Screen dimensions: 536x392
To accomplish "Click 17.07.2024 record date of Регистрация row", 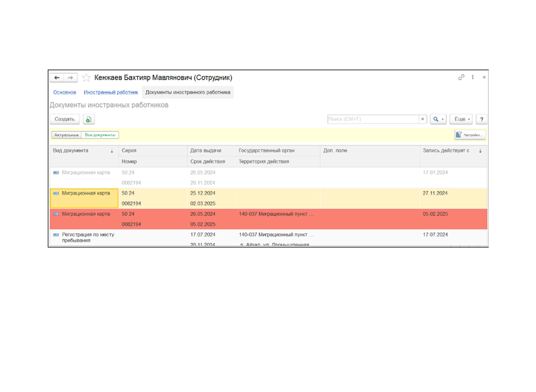I will point(435,235).
